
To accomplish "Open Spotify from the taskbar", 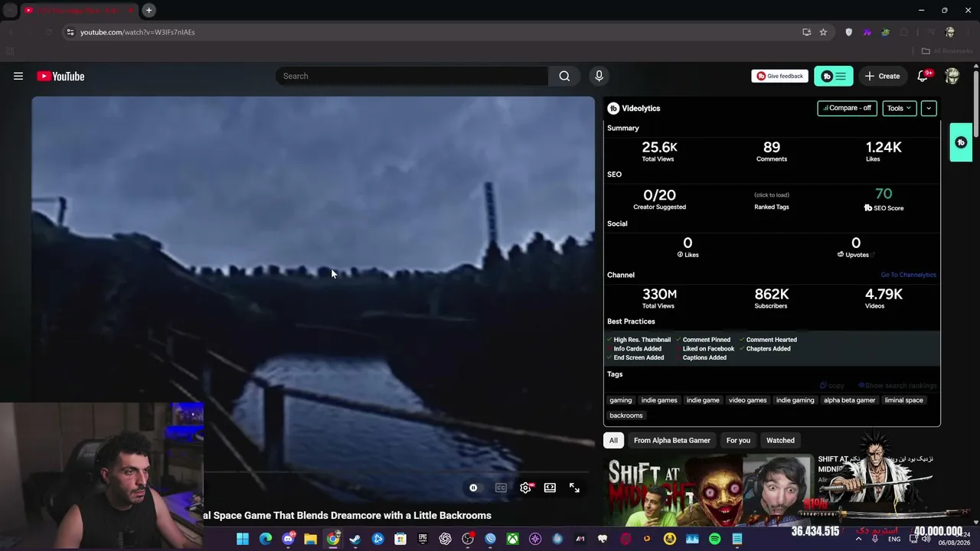I will (x=714, y=539).
